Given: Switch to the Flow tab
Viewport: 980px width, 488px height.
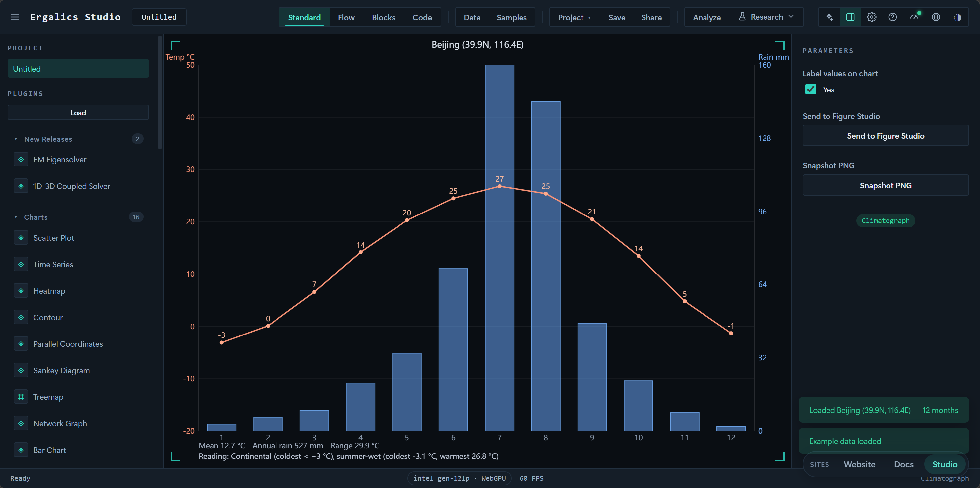Looking at the screenshot, I should [x=346, y=17].
